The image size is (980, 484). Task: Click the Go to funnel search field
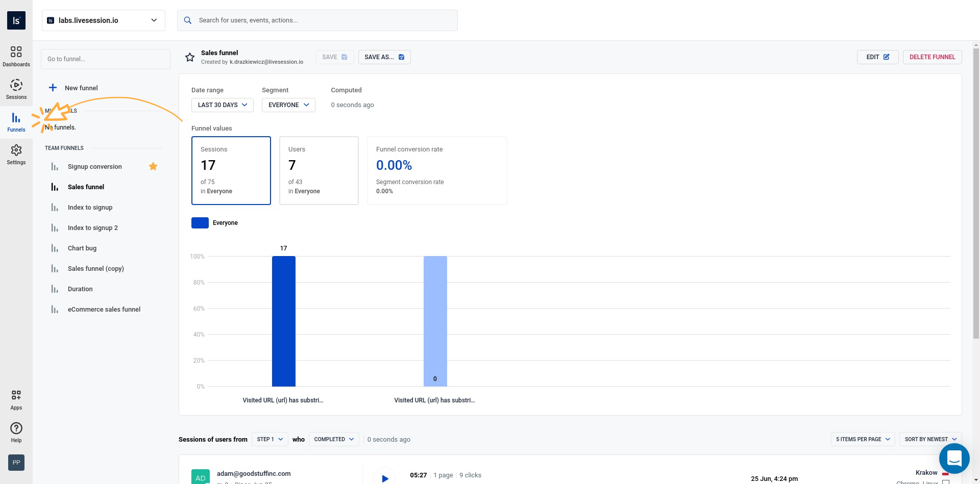105,59
